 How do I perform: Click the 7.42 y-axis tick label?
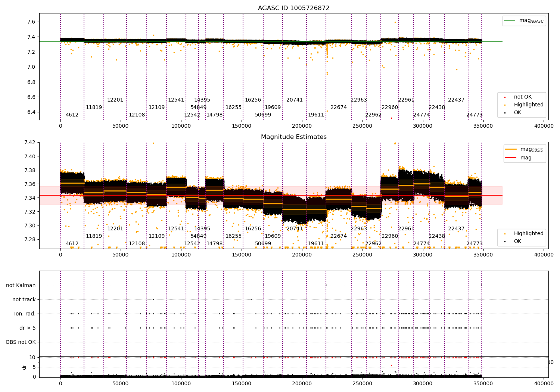coord(30,143)
